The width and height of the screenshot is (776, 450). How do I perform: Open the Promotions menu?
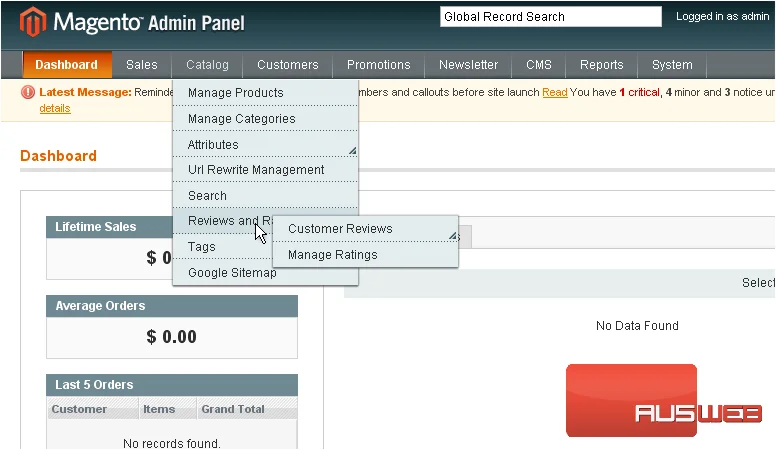coord(379,65)
